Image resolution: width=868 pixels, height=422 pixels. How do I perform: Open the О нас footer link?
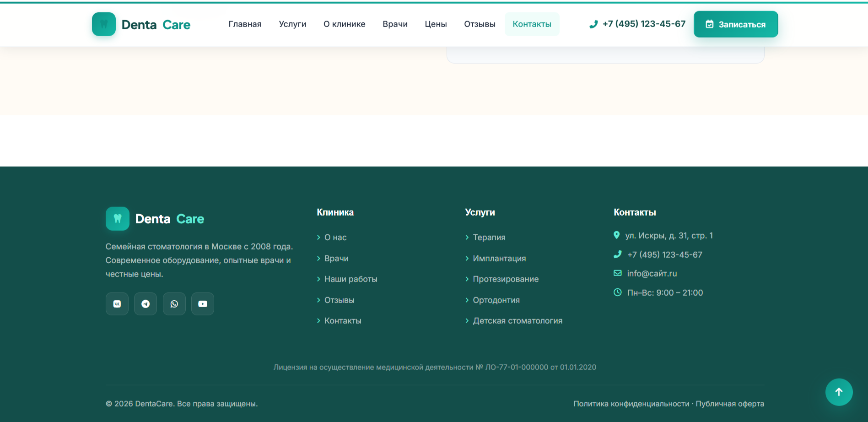[x=335, y=238]
